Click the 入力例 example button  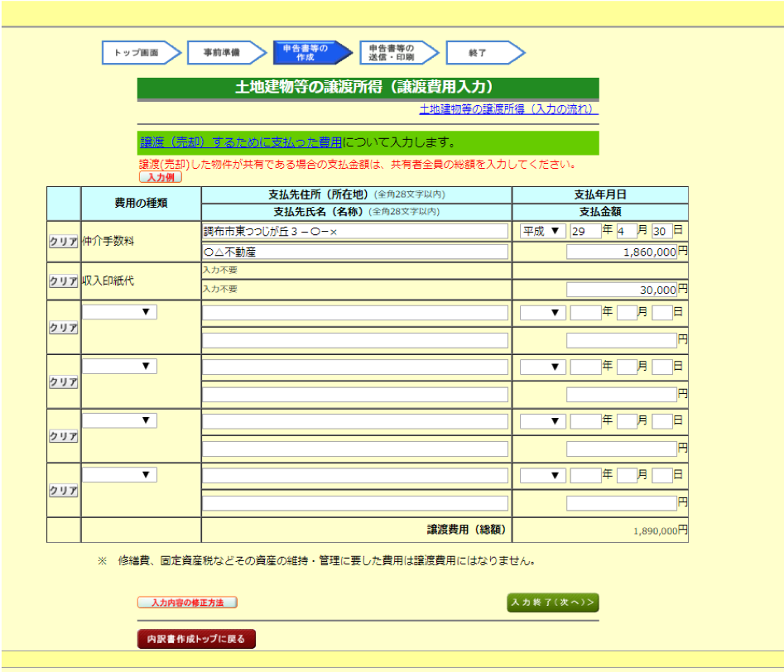pyautogui.click(x=159, y=177)
